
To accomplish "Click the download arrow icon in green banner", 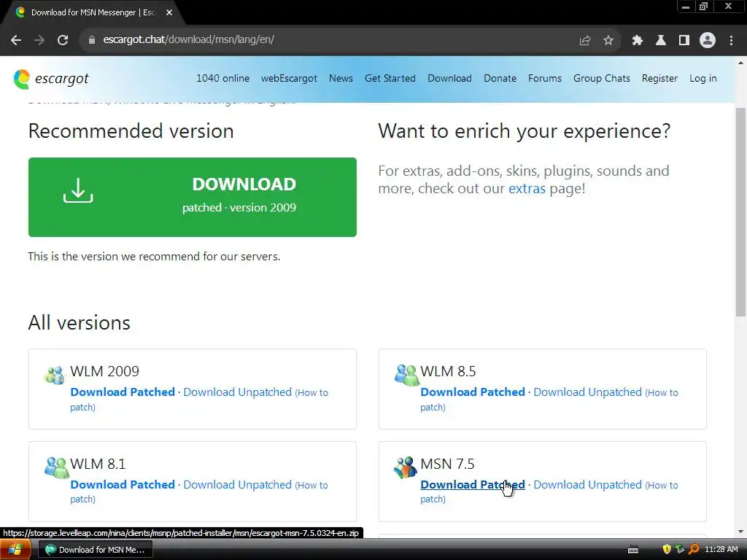I will (78, 190).
